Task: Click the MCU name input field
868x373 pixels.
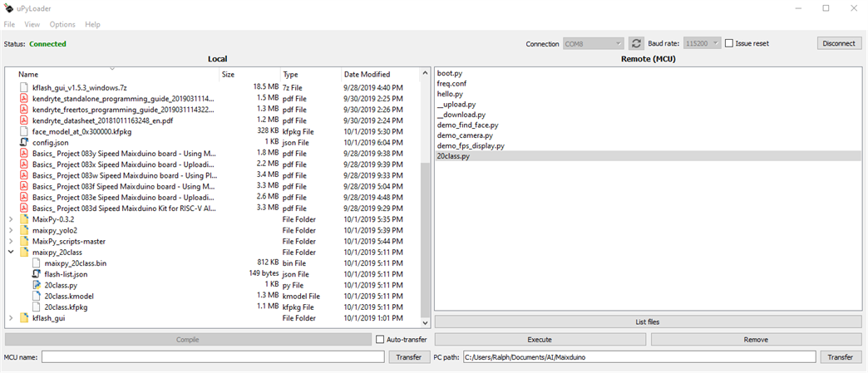Action: click(x=213, y=357)
